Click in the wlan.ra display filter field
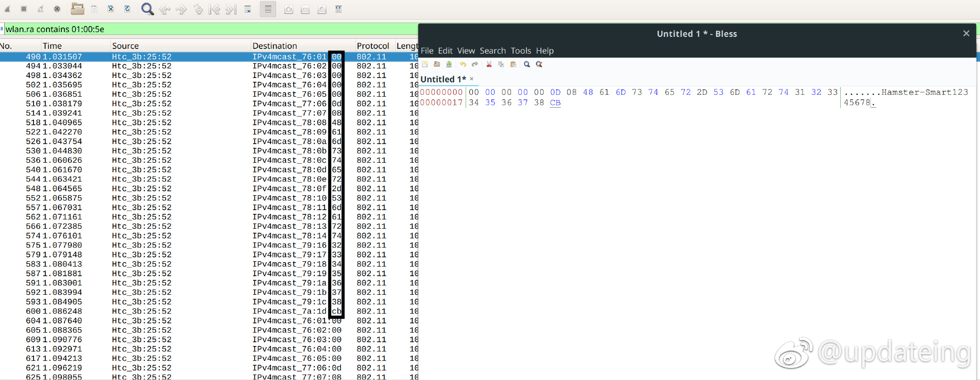Image resolution: width=980 pixels, height=380 pixels. pos(191,29)
